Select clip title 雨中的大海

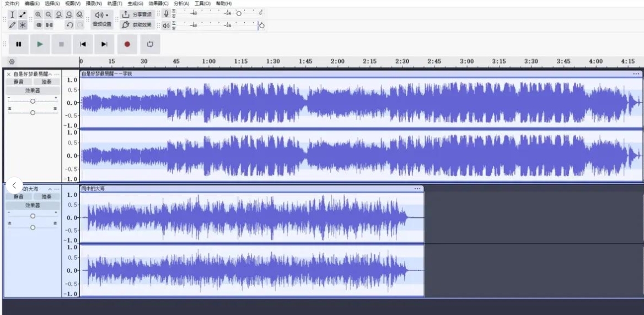pyautogui.click(x=93, y=189)
